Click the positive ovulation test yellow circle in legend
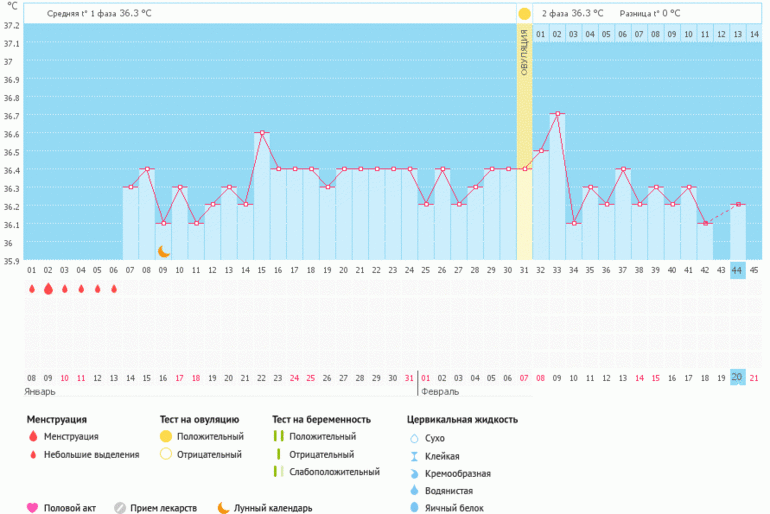Screen dimensions: 770x514 pyautogui.click(x=166, y=437)
